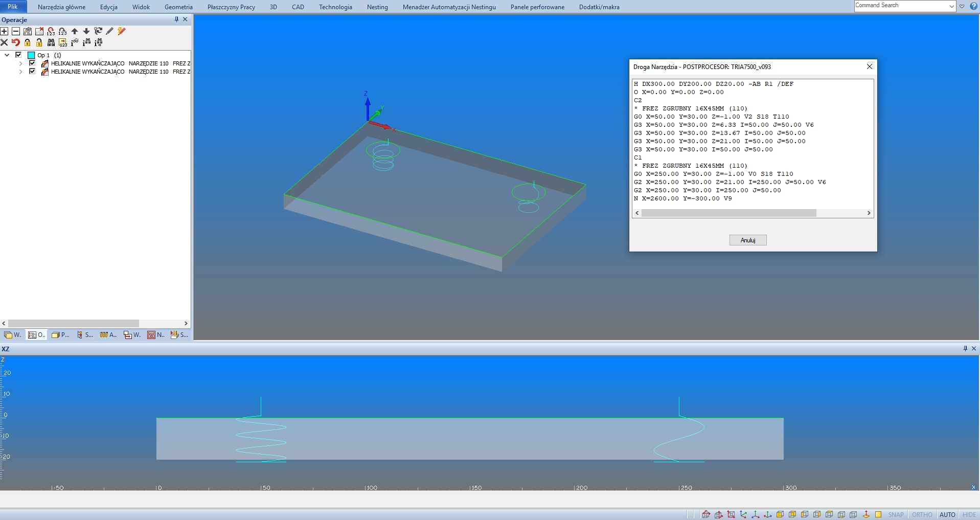The image size is (980, 520).
Task: Open the Narzędzia główne tab
Action: click(61, 7)
